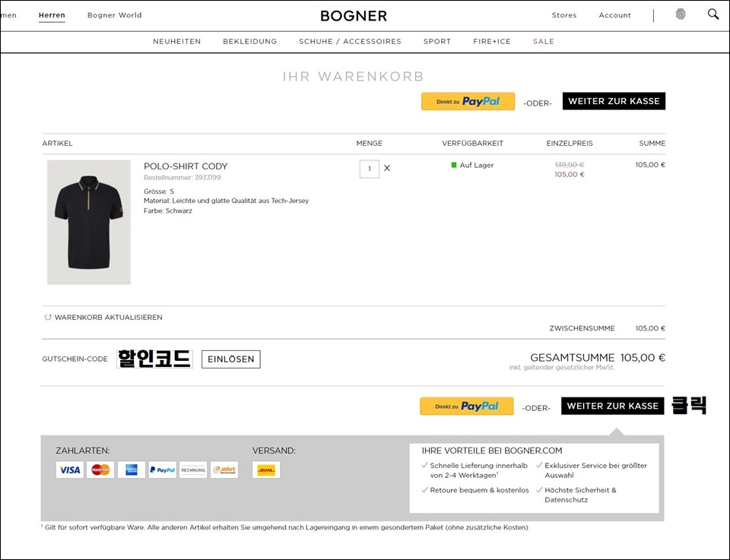Open the Sport menu
Viewport: 730px width, 560px height.
pyautogui.click(x=437, y=41)
